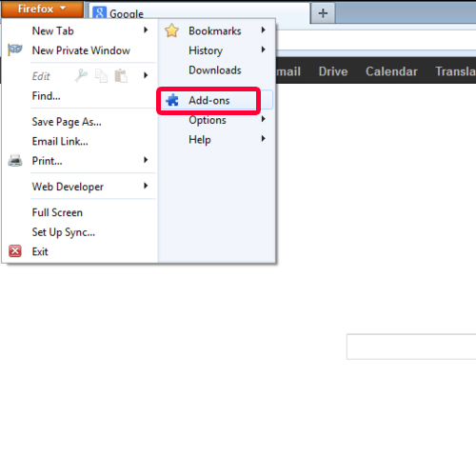The height and width of the screenshot is (476, 476).
Task: Click the Add-ons puzzle piece icon
Action: 172,100
